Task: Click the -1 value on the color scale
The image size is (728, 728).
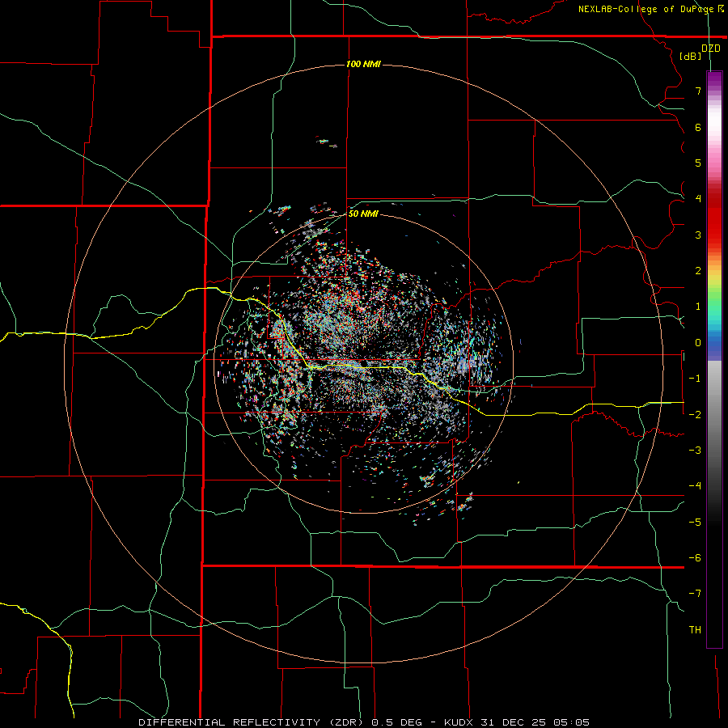Action: (x=695, y=379)
